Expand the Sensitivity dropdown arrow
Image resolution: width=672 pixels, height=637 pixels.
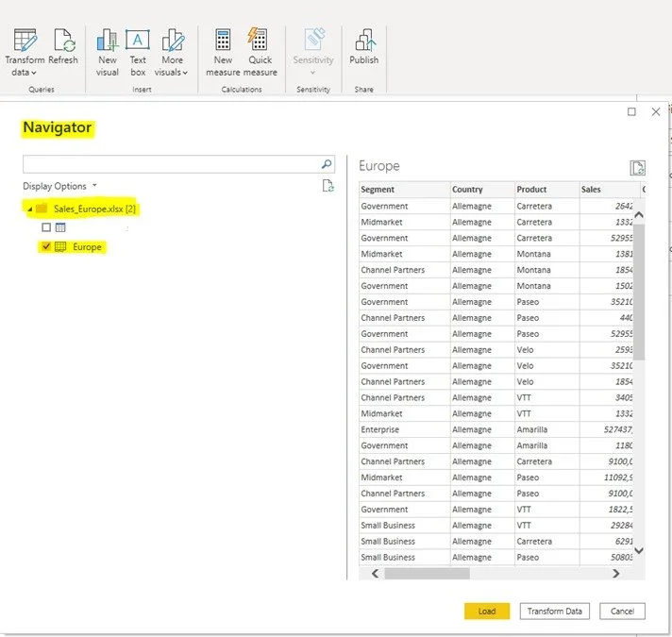pyautogui.click(x=312, y=73)
